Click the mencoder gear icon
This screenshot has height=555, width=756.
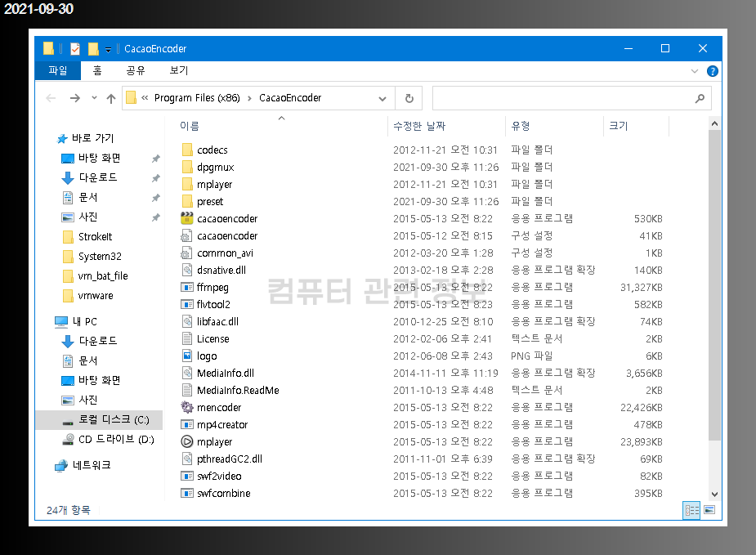(186, 407)
